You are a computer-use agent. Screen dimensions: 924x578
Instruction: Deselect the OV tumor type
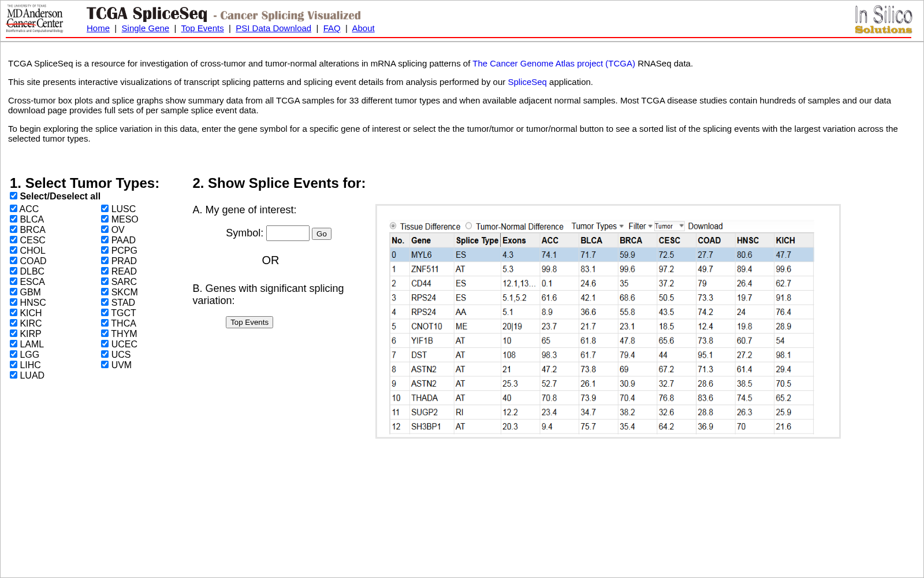point(105,229)
